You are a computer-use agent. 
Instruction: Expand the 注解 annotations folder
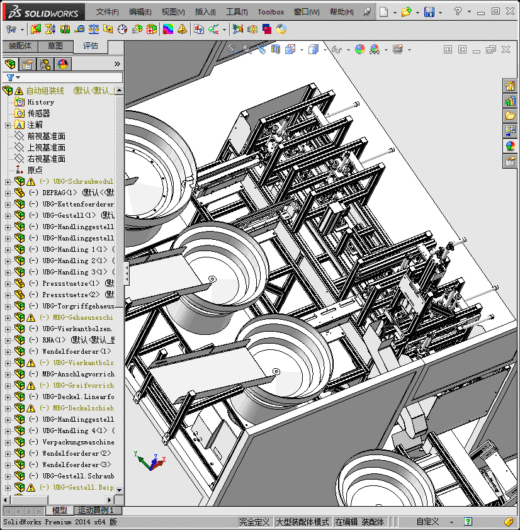pyautogui.click(x=8, y=125)
